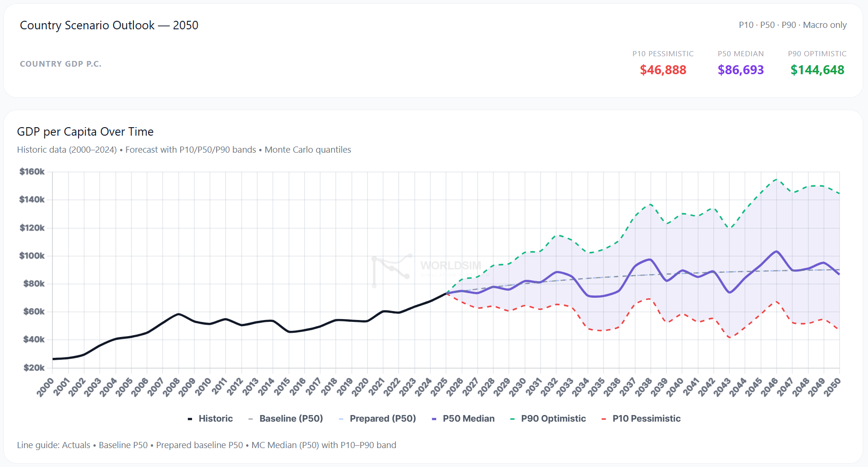Click the Country Scenario Outlook — 2050 title

[x=109, y=26]
